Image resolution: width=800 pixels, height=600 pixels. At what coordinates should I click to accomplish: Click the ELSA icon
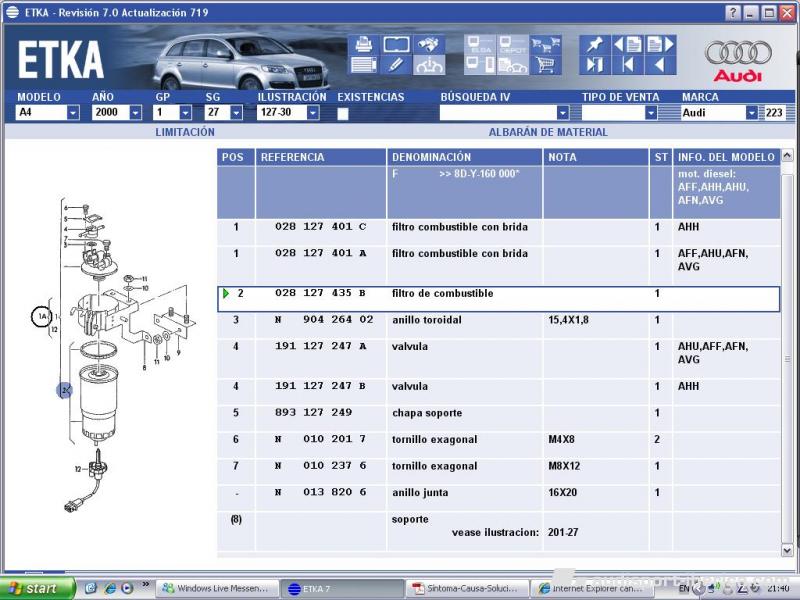[480, 44]
